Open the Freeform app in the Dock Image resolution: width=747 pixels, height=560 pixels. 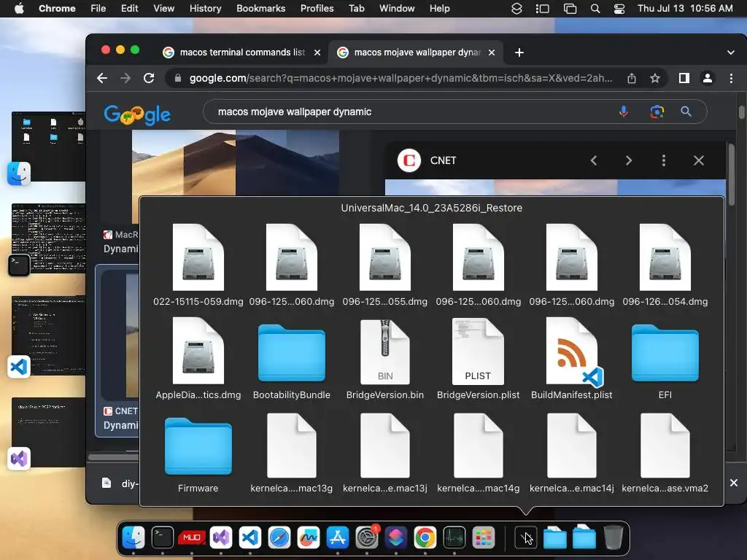pos(309,537)
